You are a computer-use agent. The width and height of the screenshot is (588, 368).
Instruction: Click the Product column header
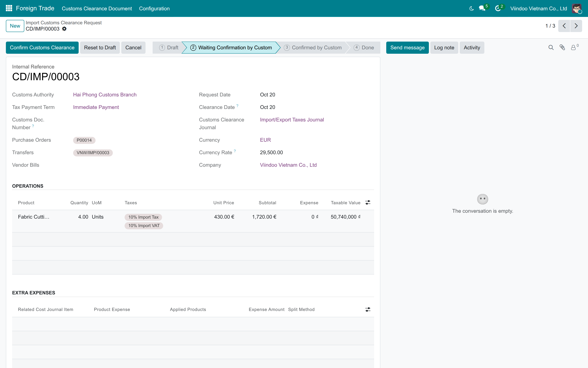[26, 203]
